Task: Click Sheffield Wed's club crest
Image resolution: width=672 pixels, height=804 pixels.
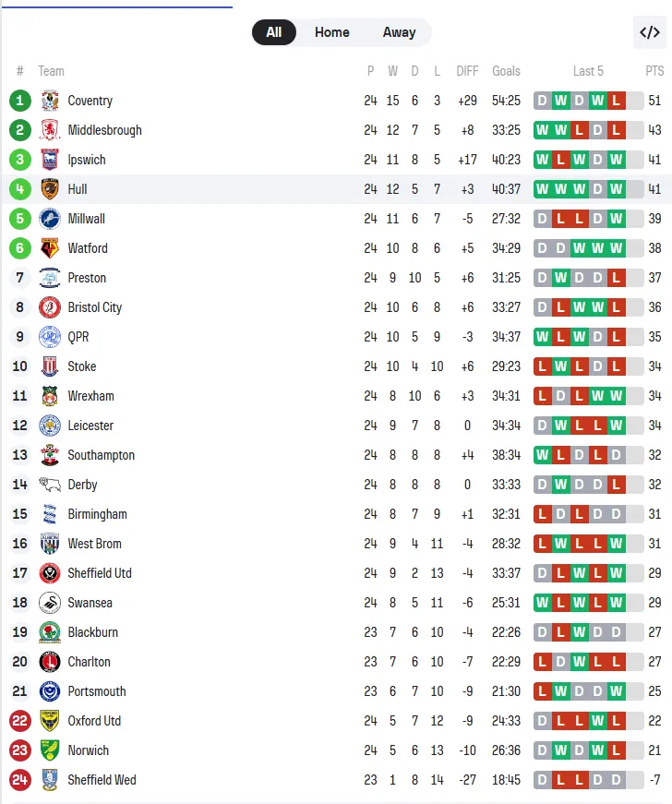Action: [50, 780]
